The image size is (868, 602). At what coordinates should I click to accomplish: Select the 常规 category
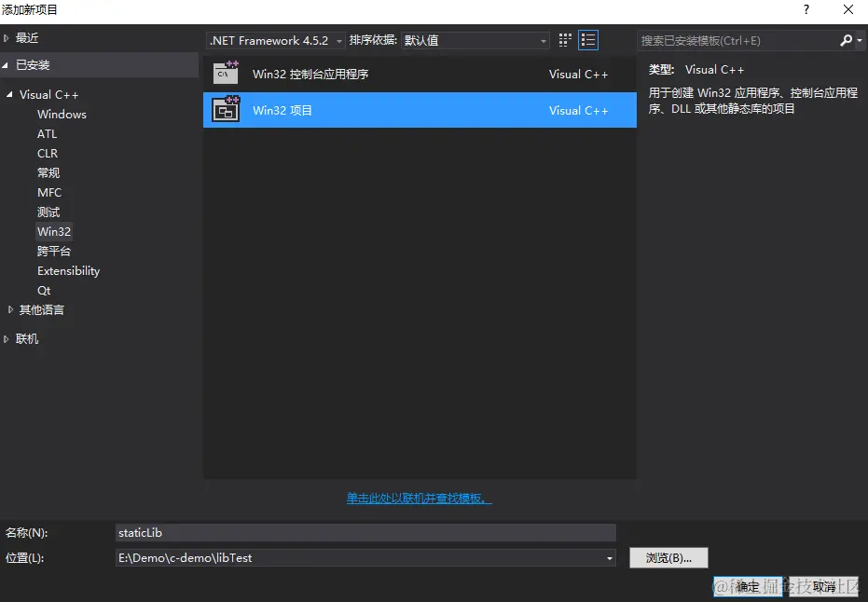point(48,173)
